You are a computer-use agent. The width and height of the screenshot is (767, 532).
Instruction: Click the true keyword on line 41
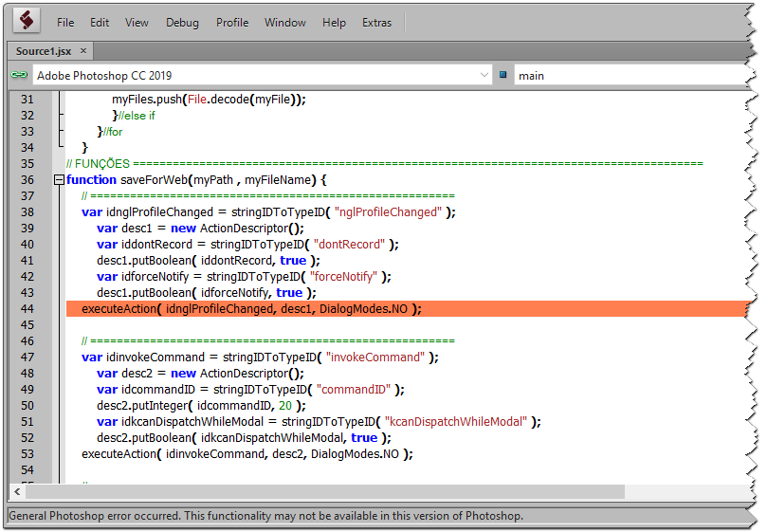tap(293, 261)
